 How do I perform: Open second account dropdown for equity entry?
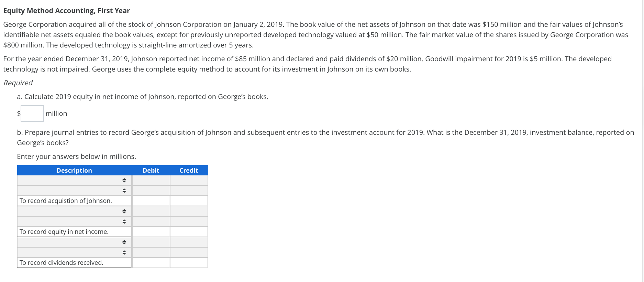tap(124, 221)
